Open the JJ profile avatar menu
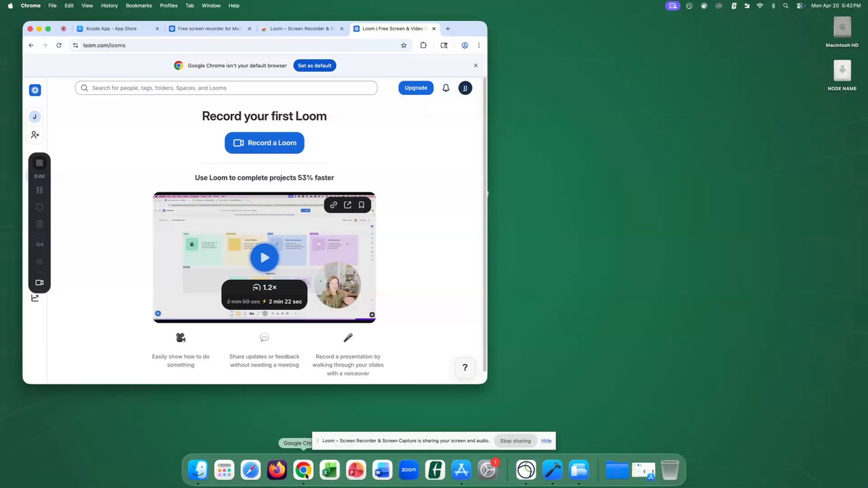The image size is (868, 488). [465, 88]
